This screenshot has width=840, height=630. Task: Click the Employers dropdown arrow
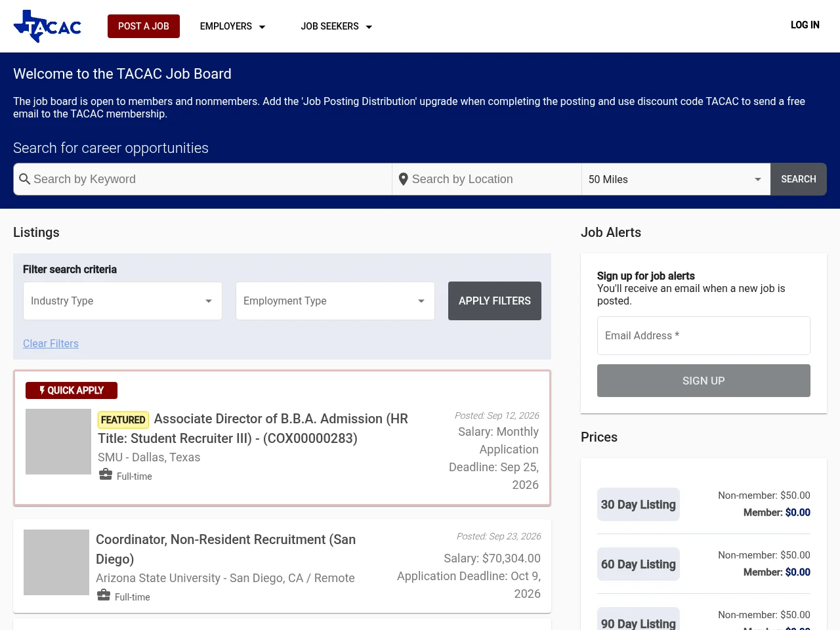pyautogui.click(x=262, y=27)
